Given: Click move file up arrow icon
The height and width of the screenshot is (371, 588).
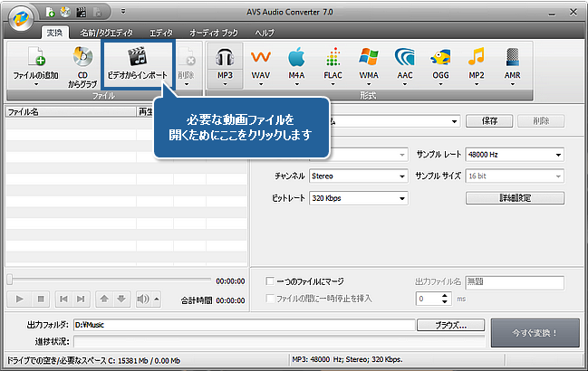Looking at the screenshot, I should click(104, 300).
